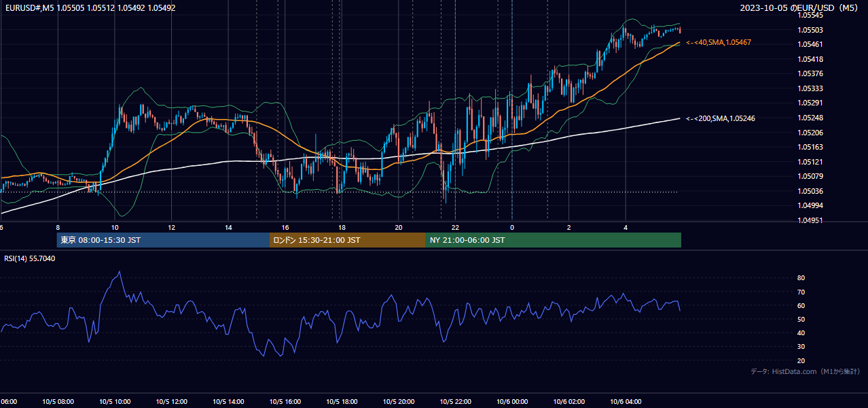
Task: Click price axis value 1.05333
Action: [810, 88]
